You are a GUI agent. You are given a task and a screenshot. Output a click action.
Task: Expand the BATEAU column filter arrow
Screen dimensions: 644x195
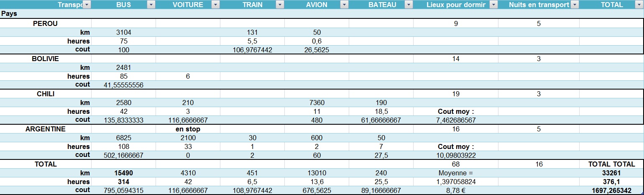[x=409, y=5]
